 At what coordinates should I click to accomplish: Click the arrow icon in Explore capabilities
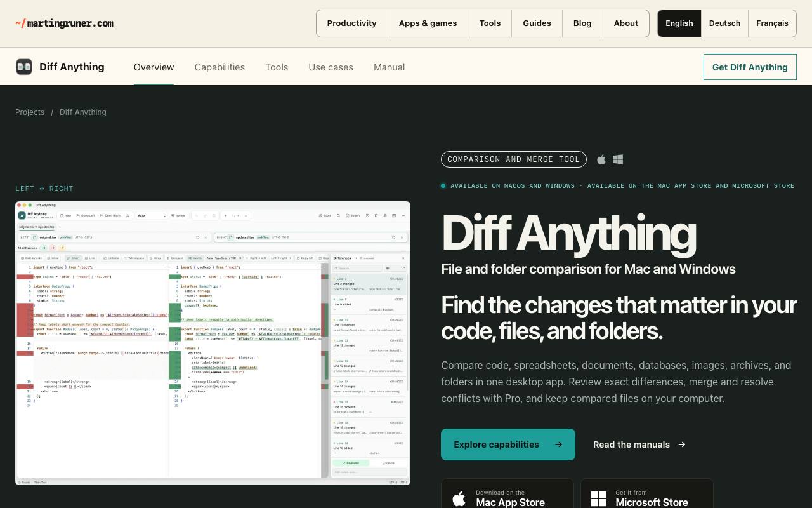click(558, 444)
